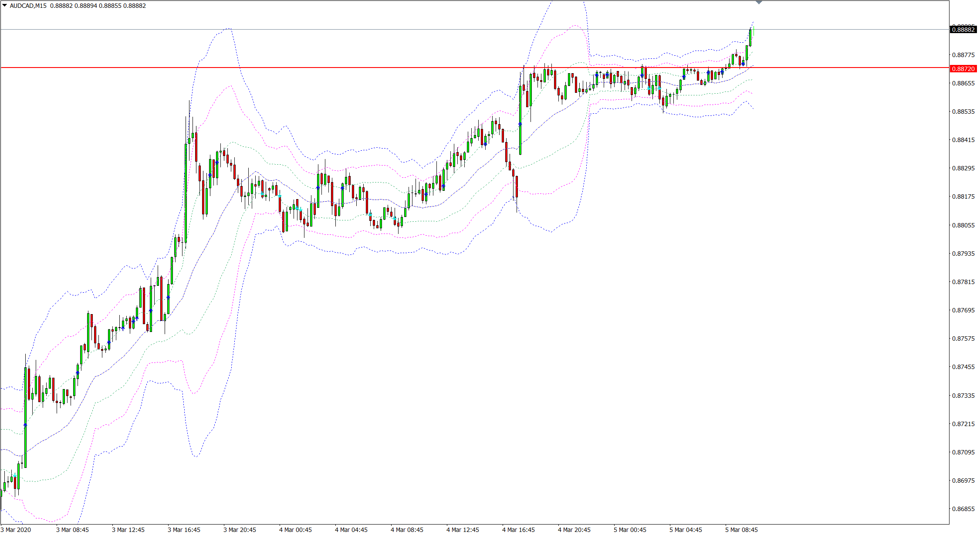This screenshot has width=980, height=535.
Task: Click the cyan arrow at the chart's bottom-left
Action: pyautogui.click(x=15, y=476)
